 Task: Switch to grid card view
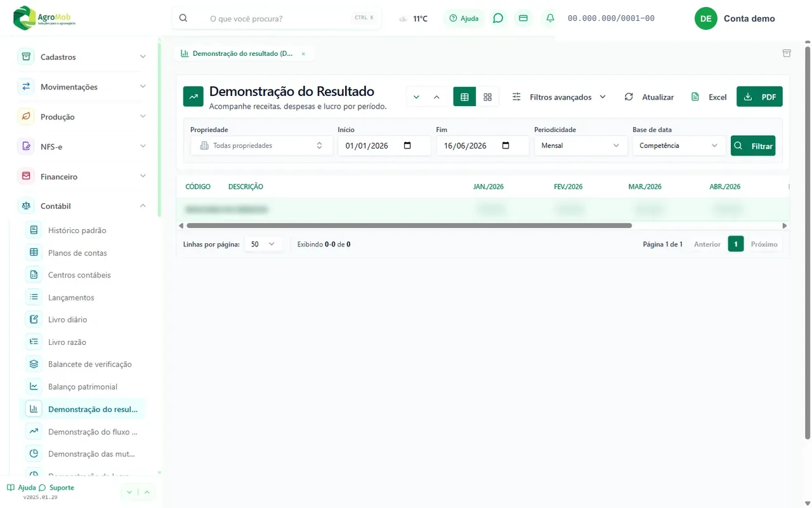click(x=487, y=97)
